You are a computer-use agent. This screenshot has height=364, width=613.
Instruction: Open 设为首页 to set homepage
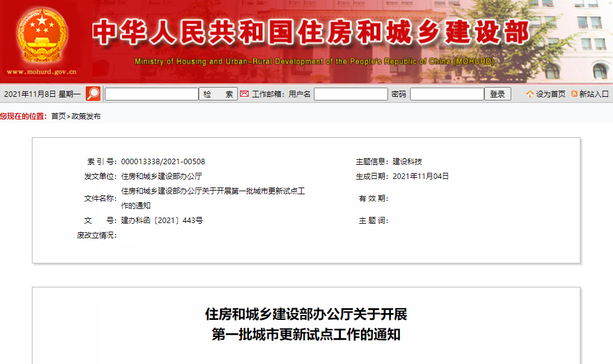pyautogui.click(x=546, y=93)
